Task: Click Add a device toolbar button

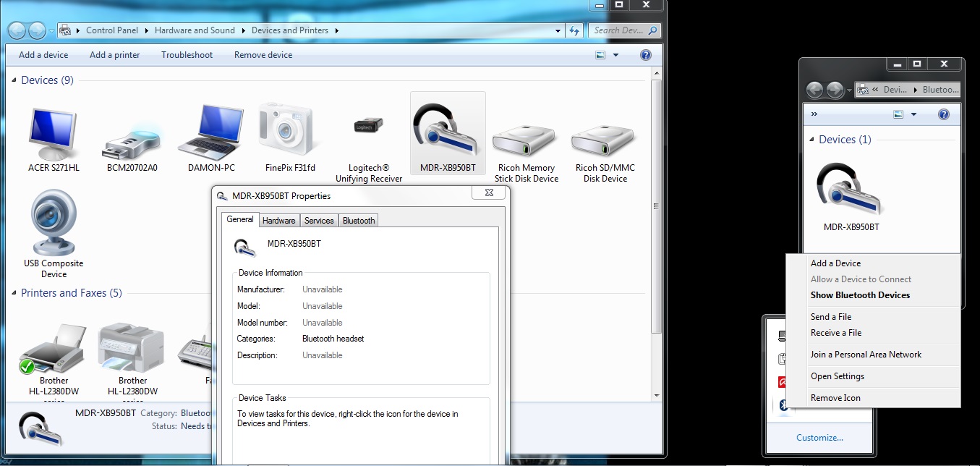Action: [x=43, y=55]
